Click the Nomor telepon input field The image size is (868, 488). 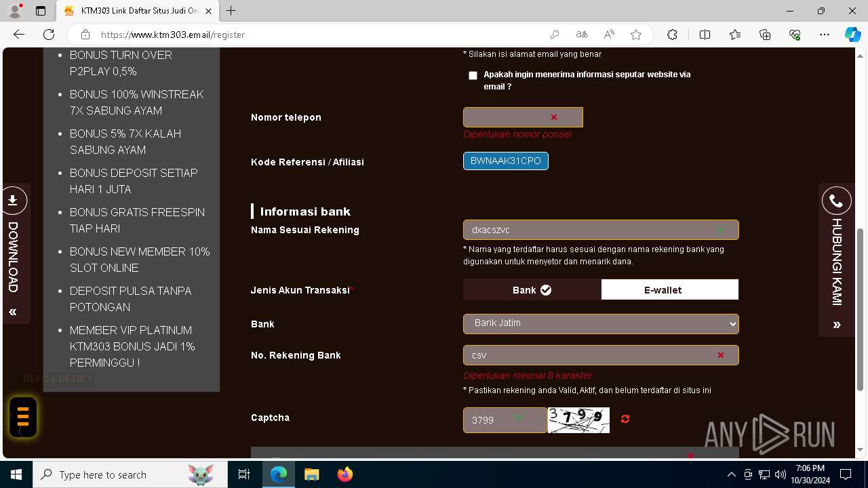pyautogui.click(x=523, y=117)
